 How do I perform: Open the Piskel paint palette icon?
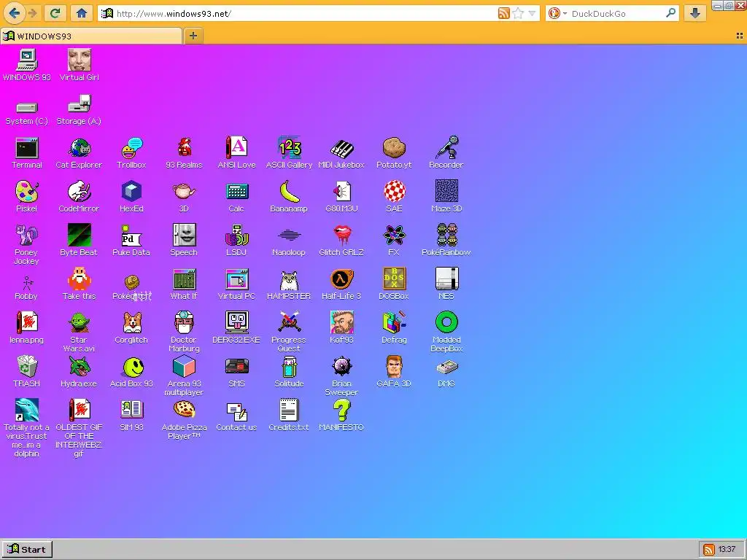pos(27,196)
